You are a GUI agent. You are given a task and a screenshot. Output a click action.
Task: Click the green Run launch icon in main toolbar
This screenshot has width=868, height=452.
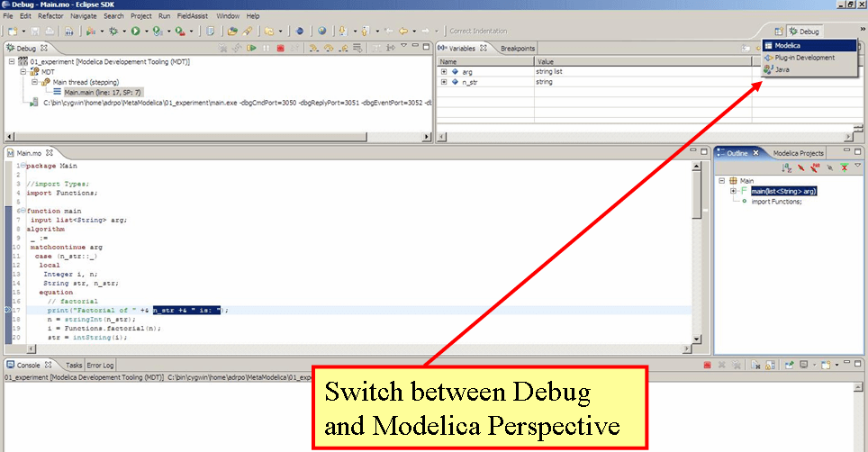(135, 31)
